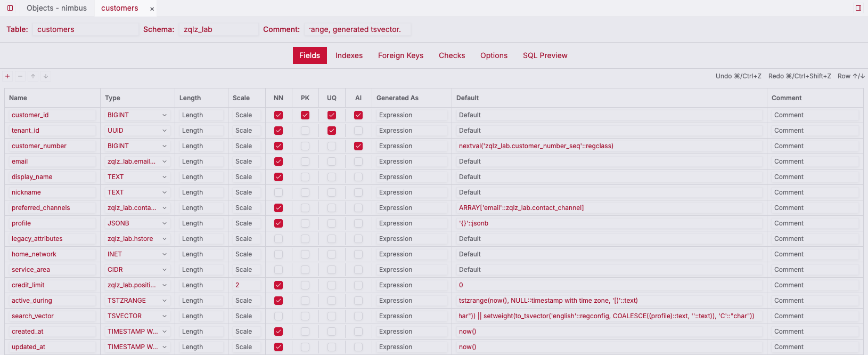Open the SQL Preview tab
This screenshot has height=355, width=868.
545,55
